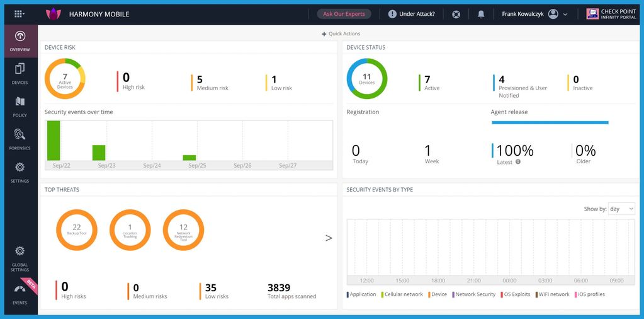Click the Frank Kowalczyk user avatar
This screenshot has height=319, width=644.
click(553, 14)
